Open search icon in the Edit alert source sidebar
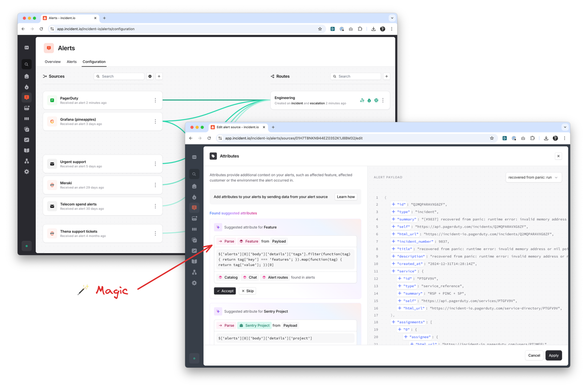This screenshot has width=588, height=390. (x=194, y=174)
